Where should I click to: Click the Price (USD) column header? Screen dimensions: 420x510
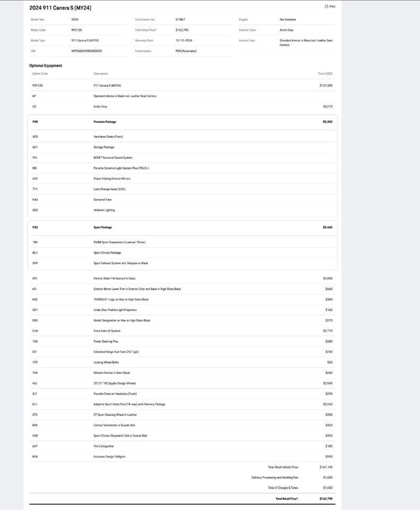point(325,74)
